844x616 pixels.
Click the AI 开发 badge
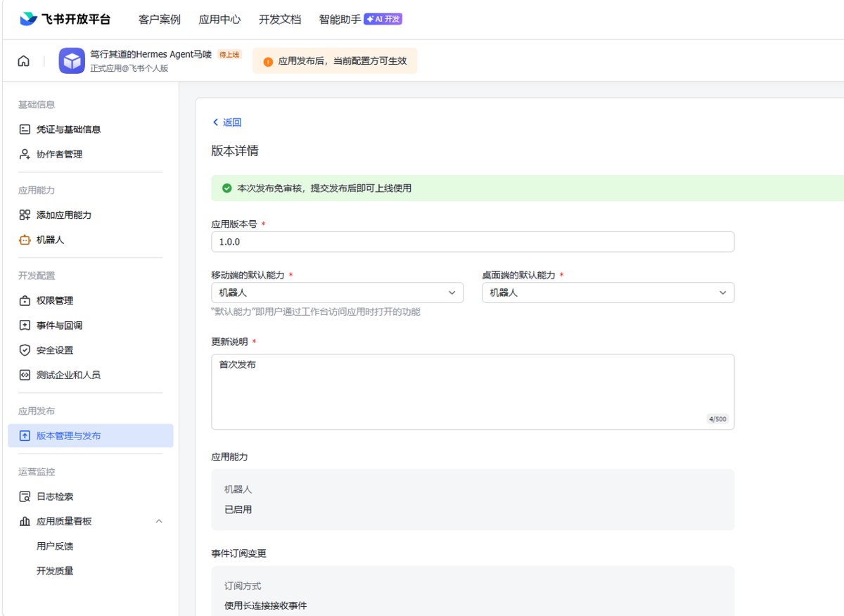[383, 20]
